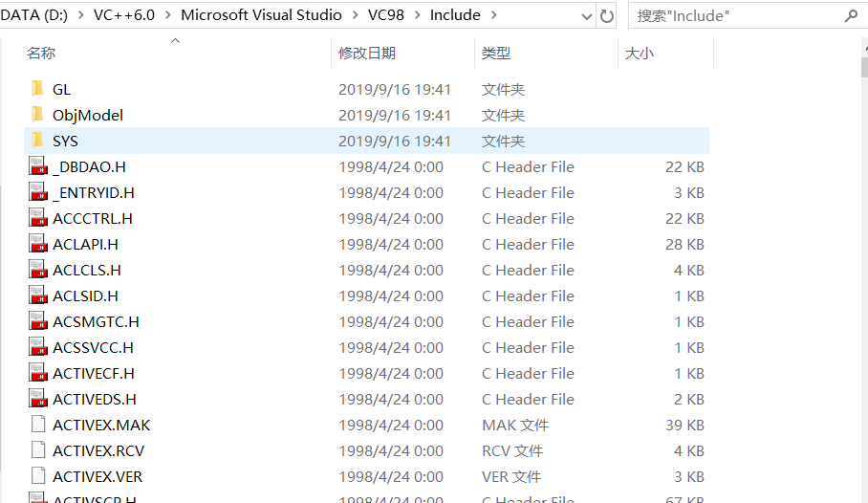This screenshot has height=503, width=868.
Task: Click the 28 KB size of ACLAPI.H
Action: [684, 244]
